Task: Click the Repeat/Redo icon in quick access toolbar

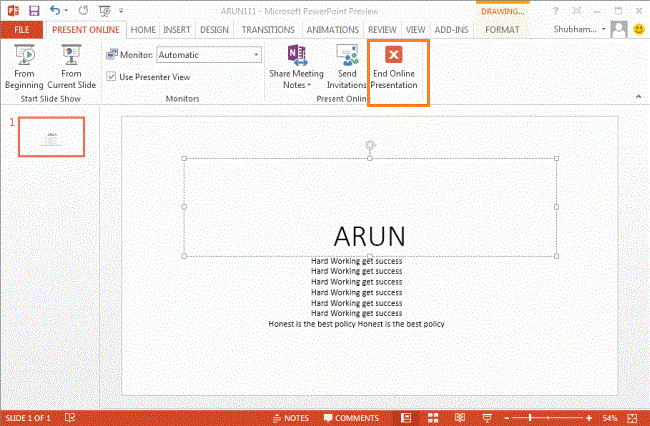Action: [x=83, y=10]
